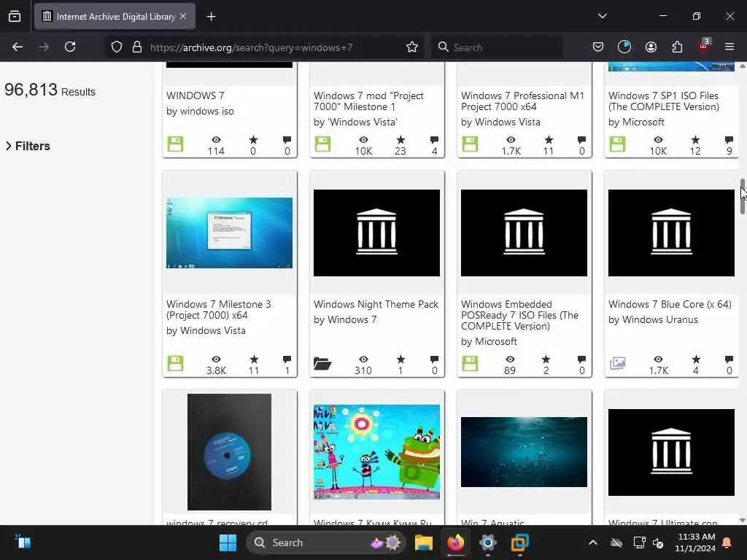Open Windows Night Theme Pack title
This screenshot has width=747, height=560.
coord(376,304)
